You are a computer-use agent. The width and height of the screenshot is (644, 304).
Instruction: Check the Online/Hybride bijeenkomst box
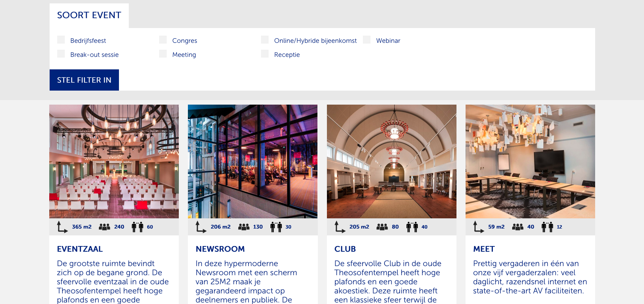(265, 40)
